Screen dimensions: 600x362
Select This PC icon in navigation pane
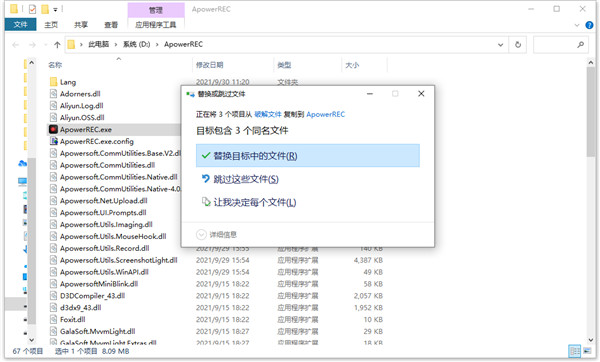(23, 181)
